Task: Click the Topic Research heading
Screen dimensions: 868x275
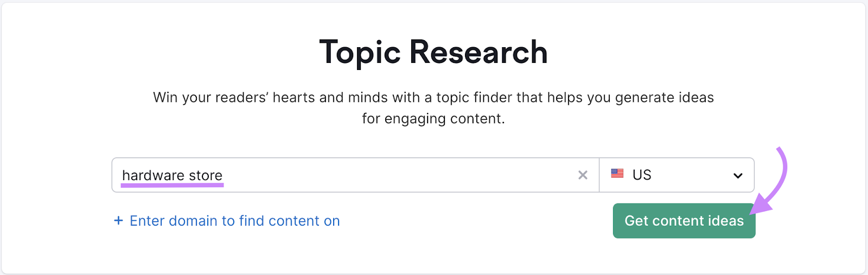Action: click(x=433, y=53)
